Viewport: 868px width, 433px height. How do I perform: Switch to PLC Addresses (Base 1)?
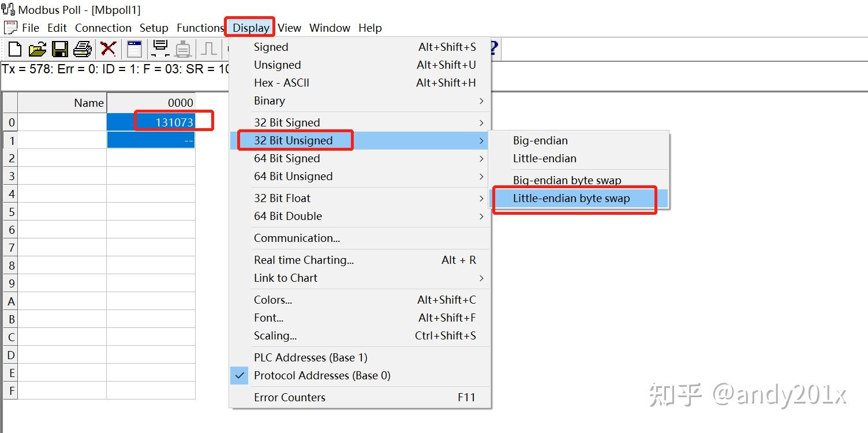(x=310, y=358)
